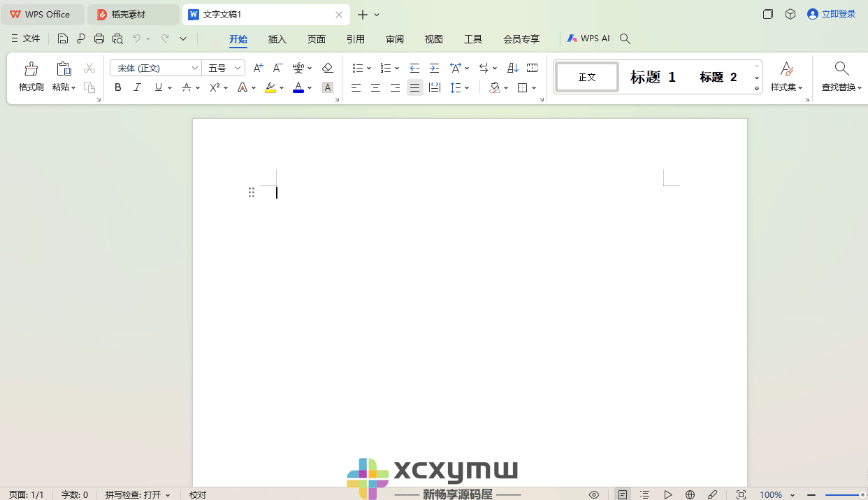Apply center paragraph alignment
Image resolution: width=868 pixels, height=500 pixels.
[375, 87]
